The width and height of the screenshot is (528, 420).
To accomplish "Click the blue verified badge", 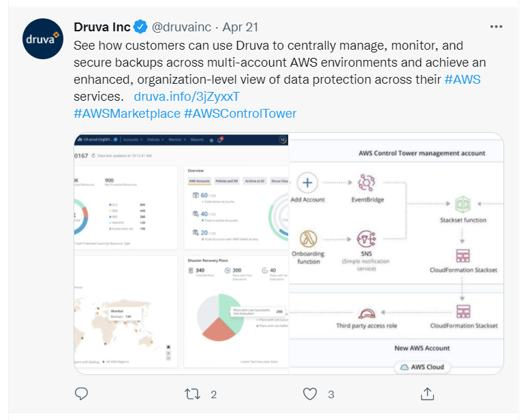I will pos(140,27).
